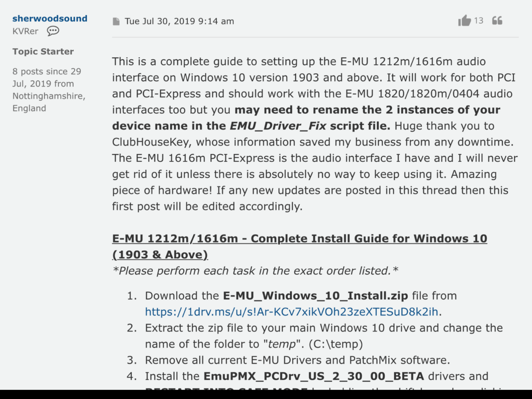Viewport: 532px width, 399px height.
Task: Click the Install Guide underlined heading
Action: (x=299, y=247)
